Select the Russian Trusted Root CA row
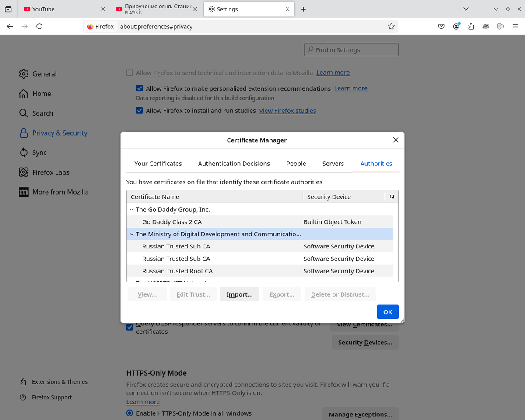525x420 pixels. click(x=260, y=271)
